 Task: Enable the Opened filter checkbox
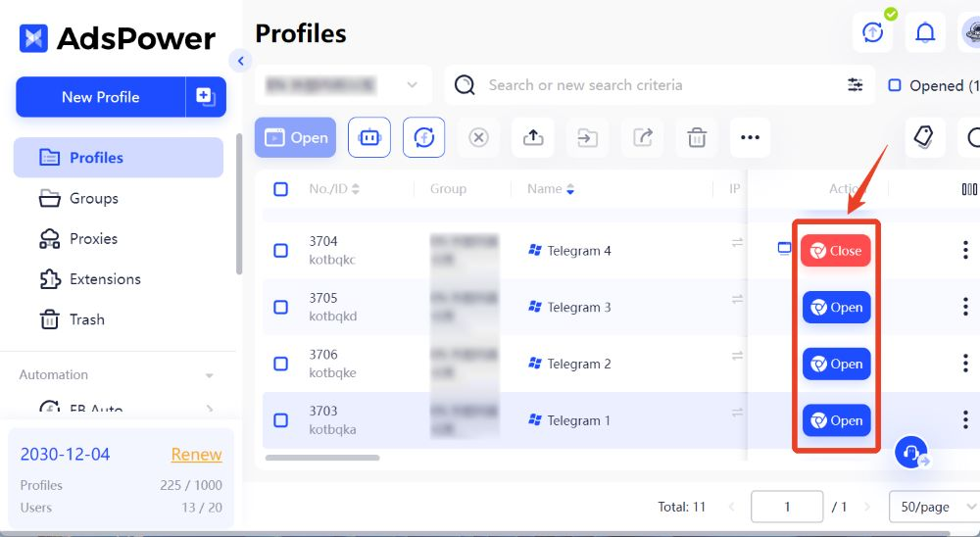click(895, 86)
